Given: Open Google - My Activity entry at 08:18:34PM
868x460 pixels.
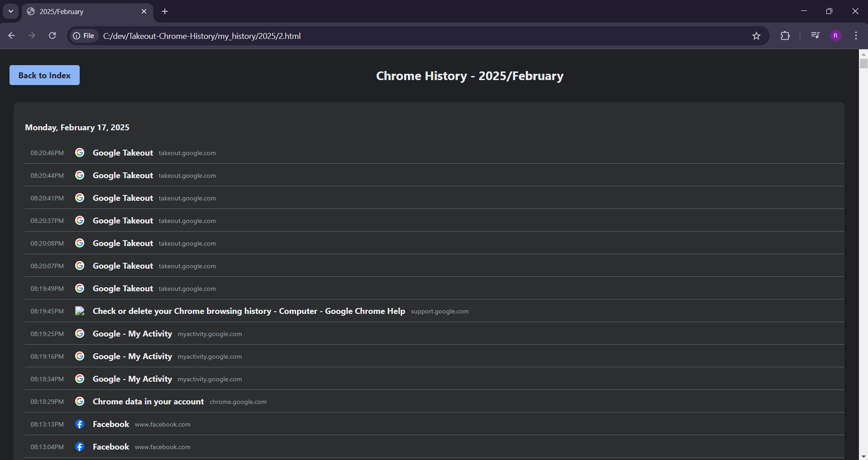Looking at the screenshot, I should coord(132,379).
